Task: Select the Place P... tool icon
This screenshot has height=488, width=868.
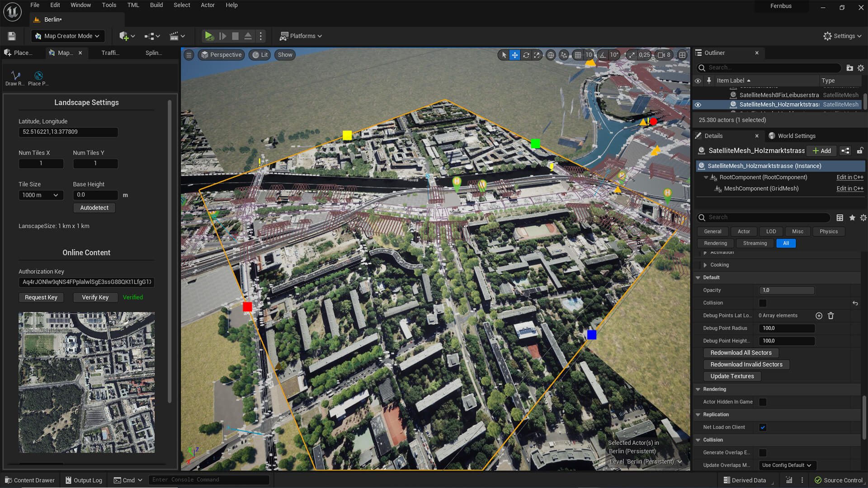Action: pyautogui.click(x=38, y=75)
